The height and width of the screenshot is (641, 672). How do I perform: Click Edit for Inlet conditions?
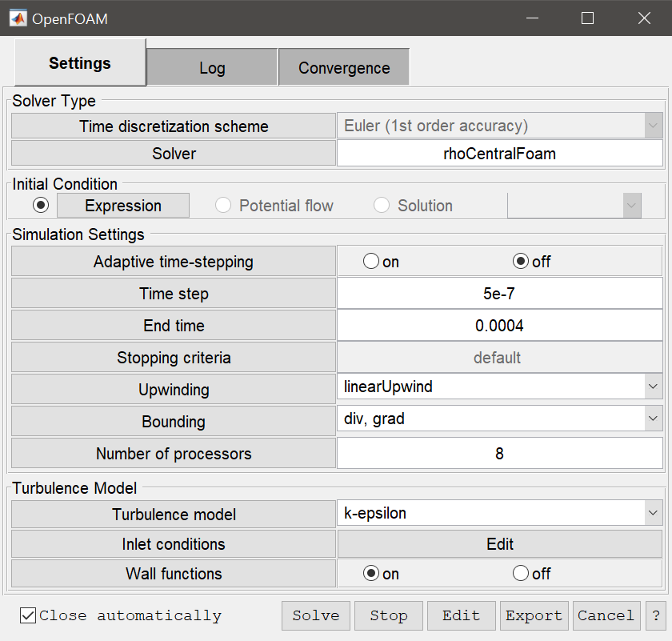click(500, 544)
